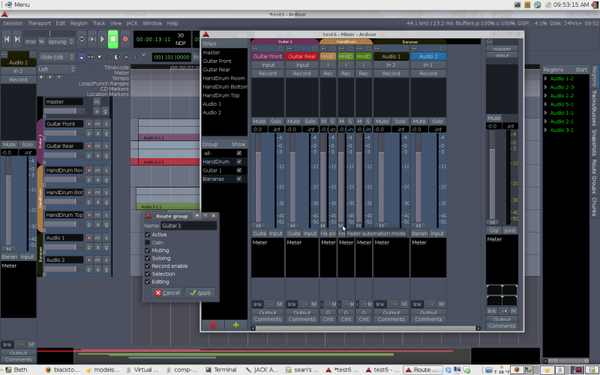Open playlist button on Audio 1 editor track
This screenshot has height=375, width=600.
[89, 247]
